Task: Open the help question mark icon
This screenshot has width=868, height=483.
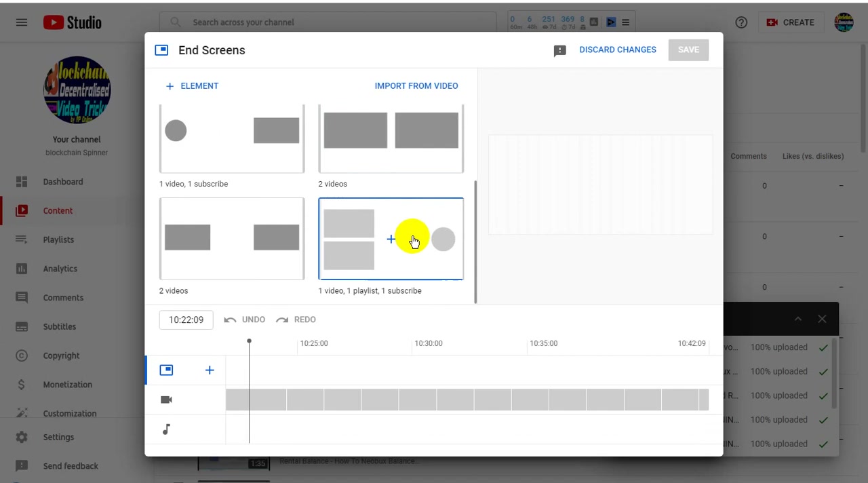Action: pyautogui.click(x=741, y=22)
